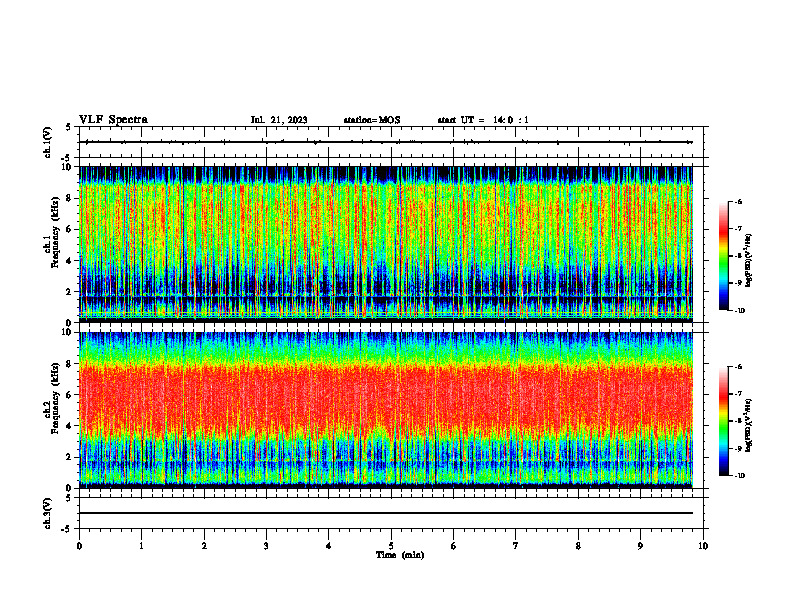Click the "2" kHz tick on ch.1 frequency axis
Screen dimensions: 792x612
pyautogui.click(x=69, y=292)
